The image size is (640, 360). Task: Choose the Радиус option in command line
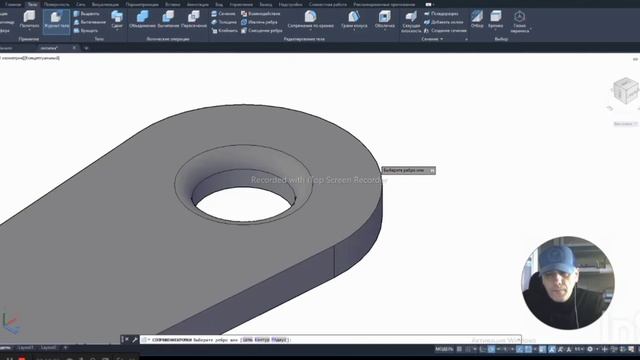click(x=280, y=340)
